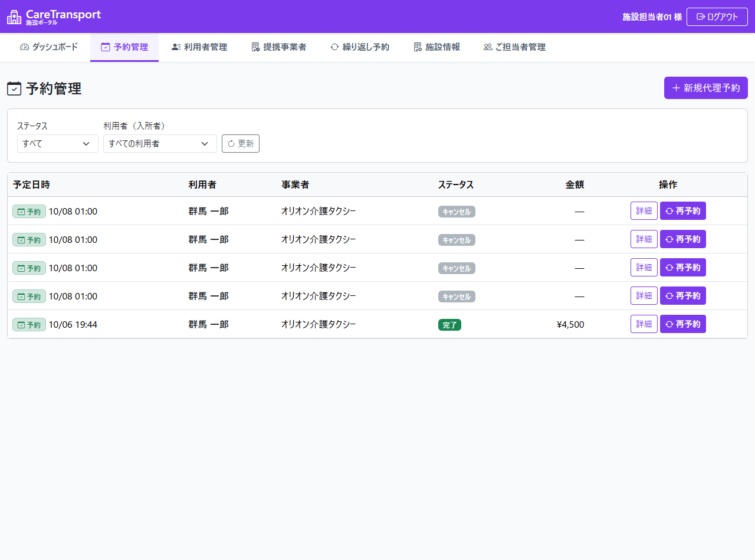Go to the 提携事業者 tab

(x=278, y=47)
